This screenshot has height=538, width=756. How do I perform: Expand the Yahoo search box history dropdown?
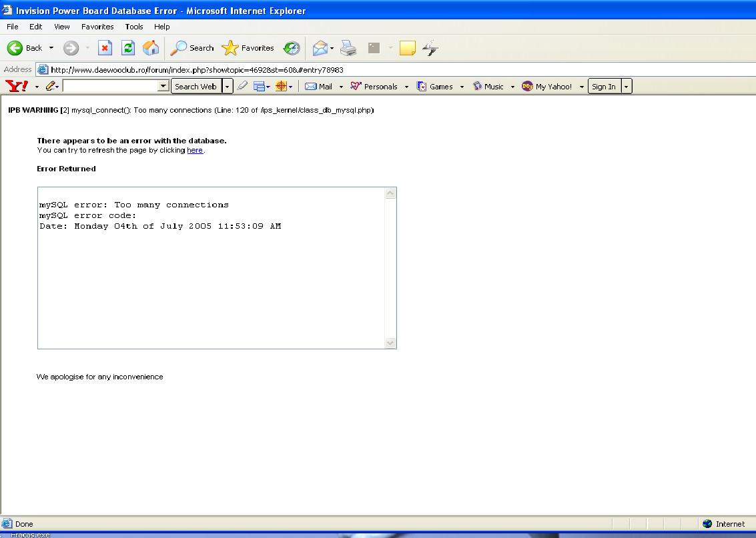tap(163, 86)
